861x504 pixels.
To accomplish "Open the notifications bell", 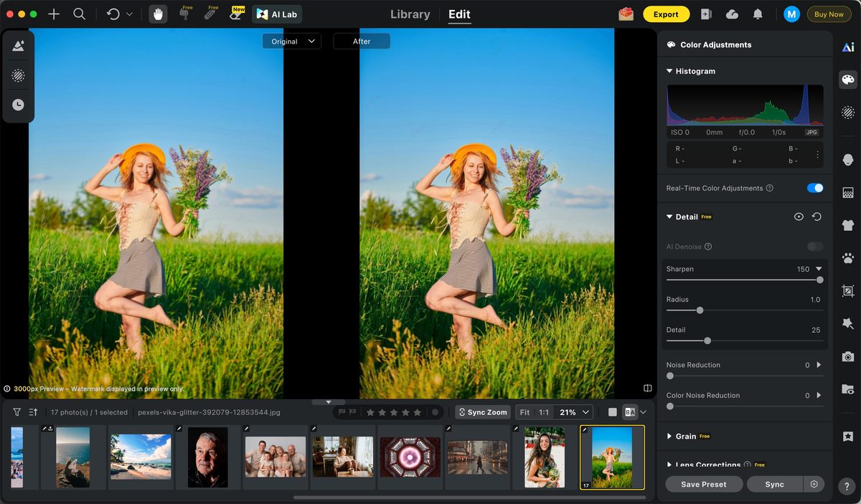I will coord(758,14).
